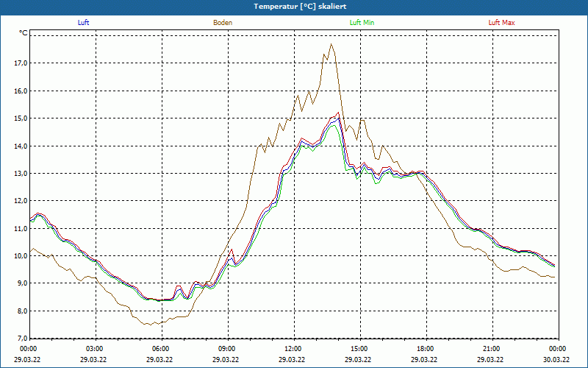Click the 'Luft' legend label
This screenshot has width=588, height=368.
[x=83, y=23]
